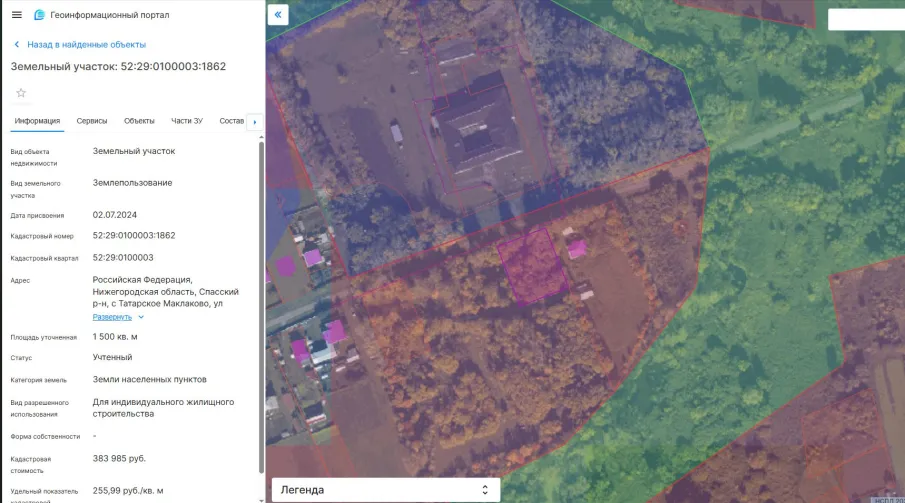The image size is (905, 503).
Task: Click the chevron beside 'Развернуть'
Action: coord(141,317)
